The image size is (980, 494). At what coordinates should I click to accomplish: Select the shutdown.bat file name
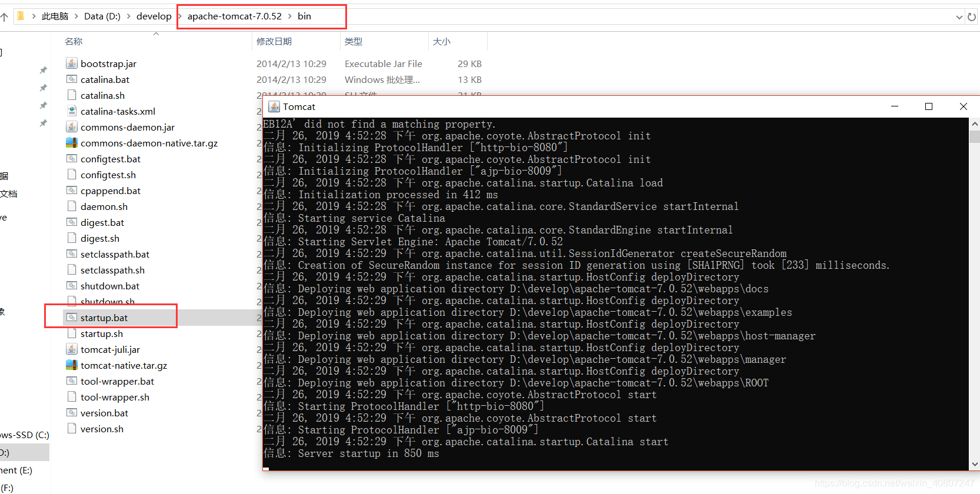pyautogui.click(x=110, y=286)
